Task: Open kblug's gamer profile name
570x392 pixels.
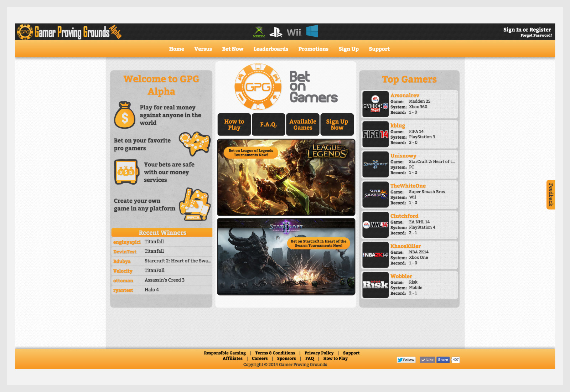Action: coord(398,125)
